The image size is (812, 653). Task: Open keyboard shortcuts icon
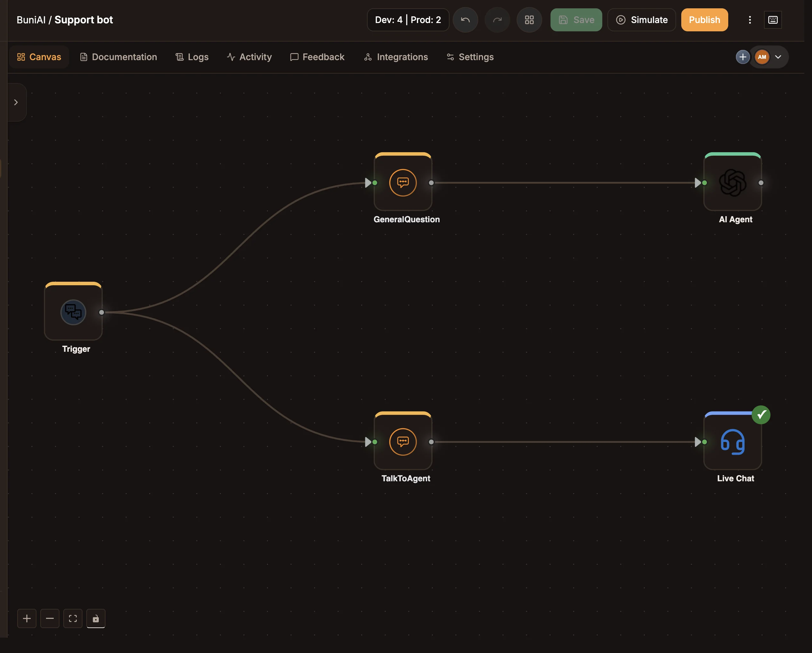click(x=772, y=20)
